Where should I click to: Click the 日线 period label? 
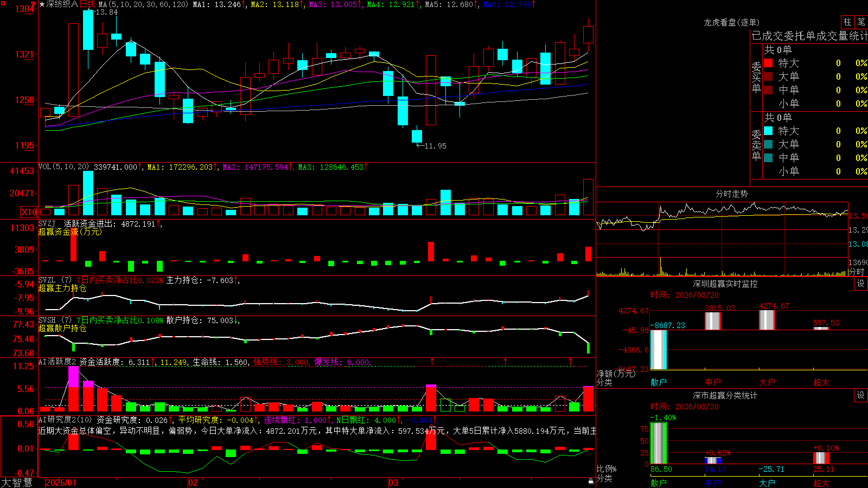tap(87, 4)
